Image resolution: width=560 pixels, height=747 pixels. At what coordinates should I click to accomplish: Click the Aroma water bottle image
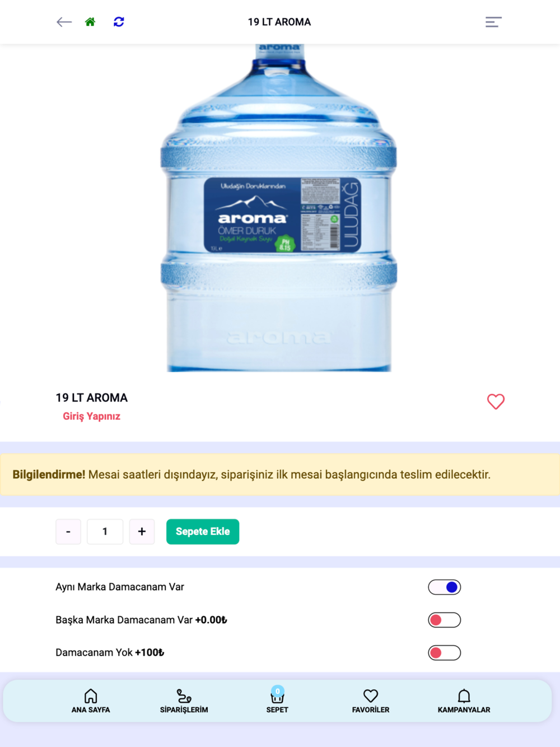coord(279,208)
